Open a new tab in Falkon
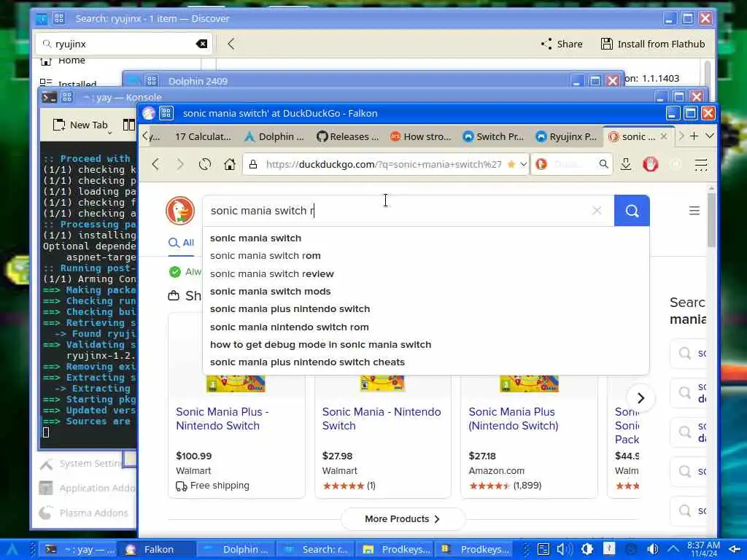747x560 pixels. click(694, 136)
